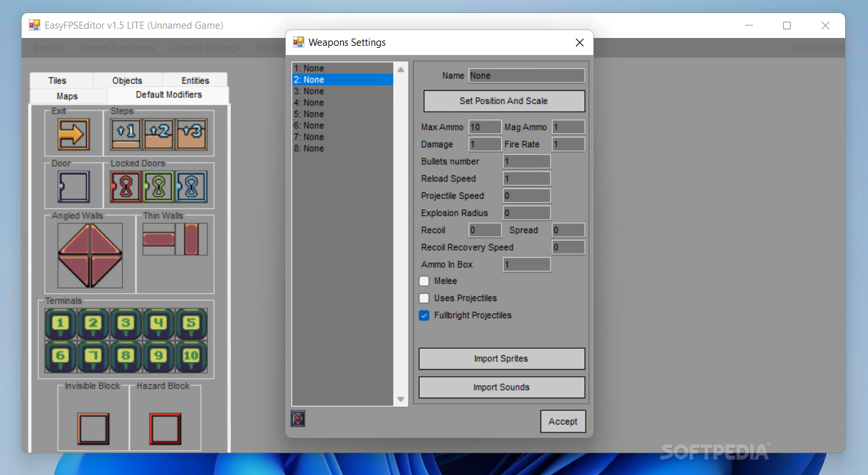Click the Max Ammo field
Viewport: 868px width, 475px height.
pyautogui.click(x=485, y=127)
